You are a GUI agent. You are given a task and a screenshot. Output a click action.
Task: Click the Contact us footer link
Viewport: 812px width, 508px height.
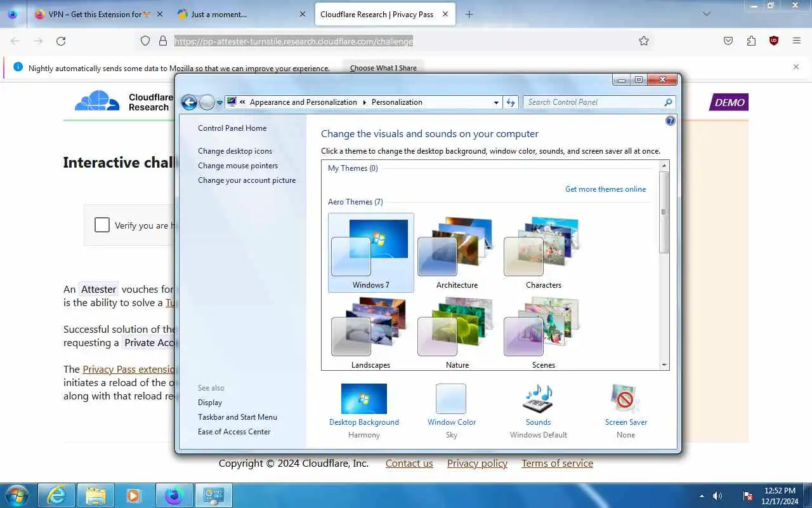click(409, 464)
